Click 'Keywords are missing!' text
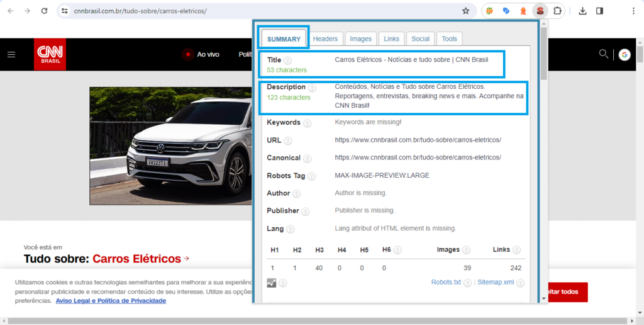 coord(368,122)
